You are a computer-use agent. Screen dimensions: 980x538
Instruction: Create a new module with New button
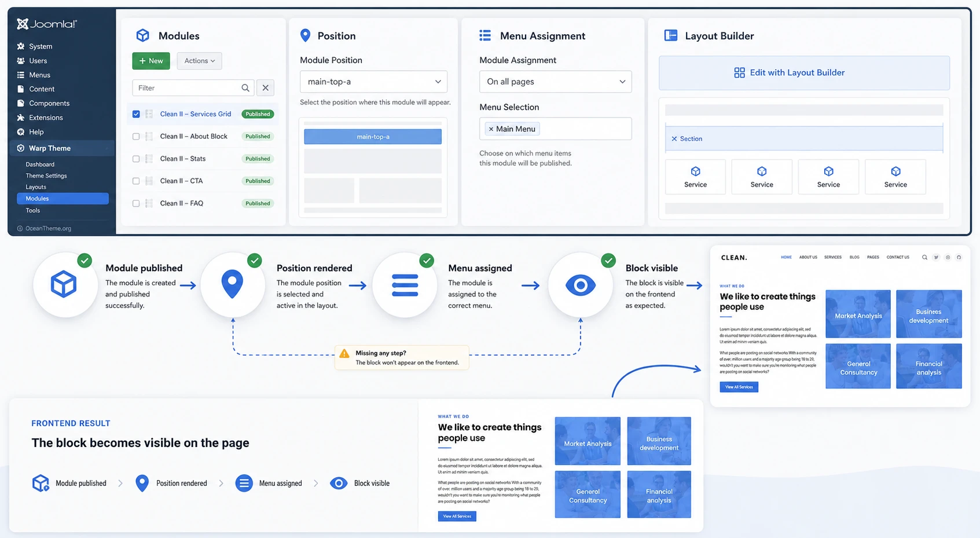click(151, 61)
